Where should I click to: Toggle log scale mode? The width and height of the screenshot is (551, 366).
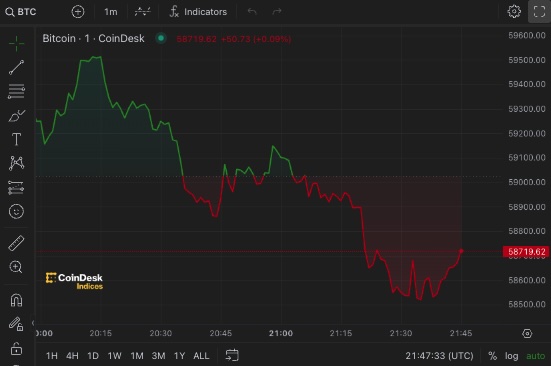pyautogui.click(x=512, y=356)
